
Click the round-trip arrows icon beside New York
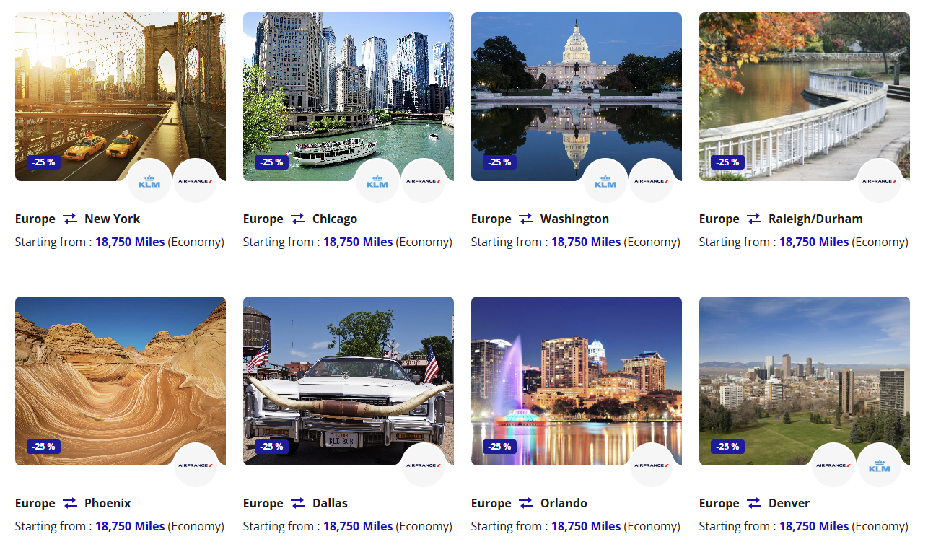[x=70, y=219]
